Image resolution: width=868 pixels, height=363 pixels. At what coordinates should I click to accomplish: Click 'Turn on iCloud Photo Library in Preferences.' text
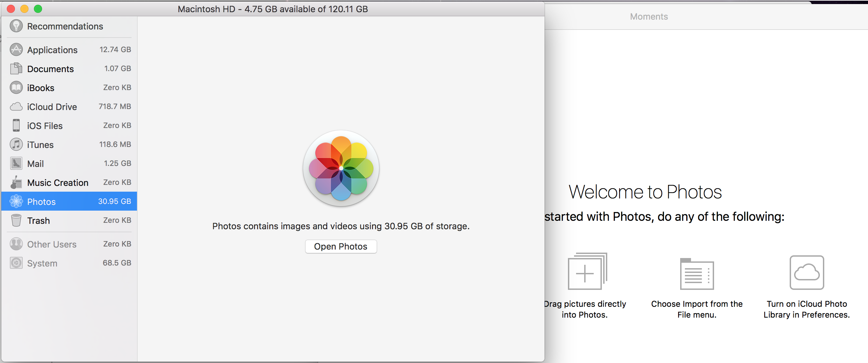click(x=807, y=309)
